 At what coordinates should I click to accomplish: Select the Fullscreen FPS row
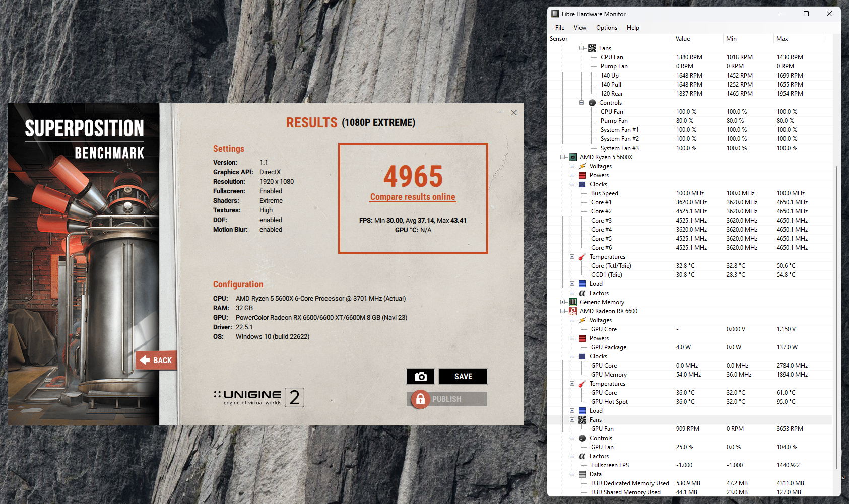[690, 465]
